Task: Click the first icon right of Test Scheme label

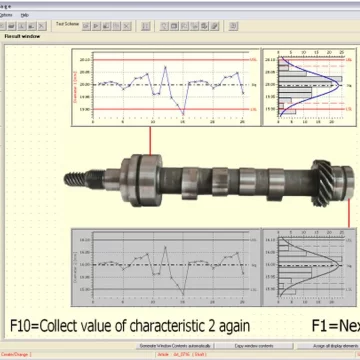Action: pos(86,26)
